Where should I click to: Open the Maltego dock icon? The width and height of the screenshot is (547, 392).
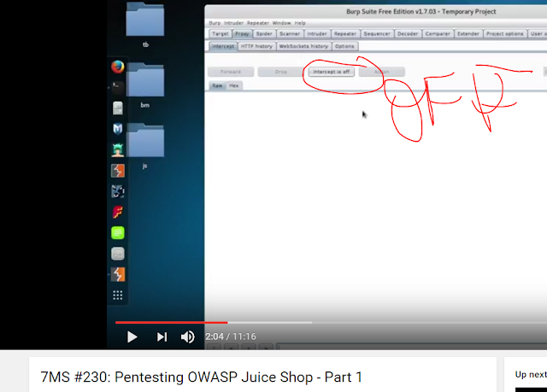(x=118, y=191)
